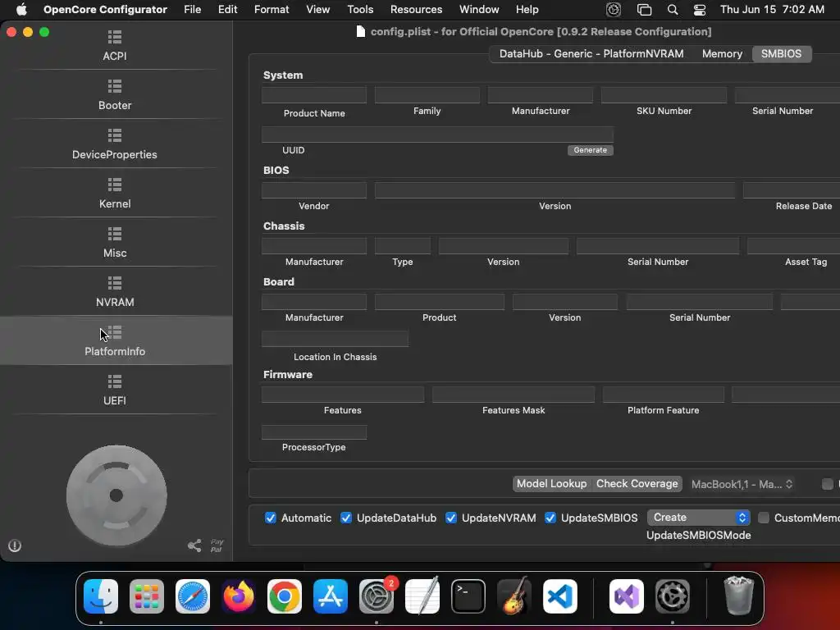Toggle the UpdateSMBIOS checkbox
The width and height of the screenshot is (840, 630).
click(x=550, y=518)
